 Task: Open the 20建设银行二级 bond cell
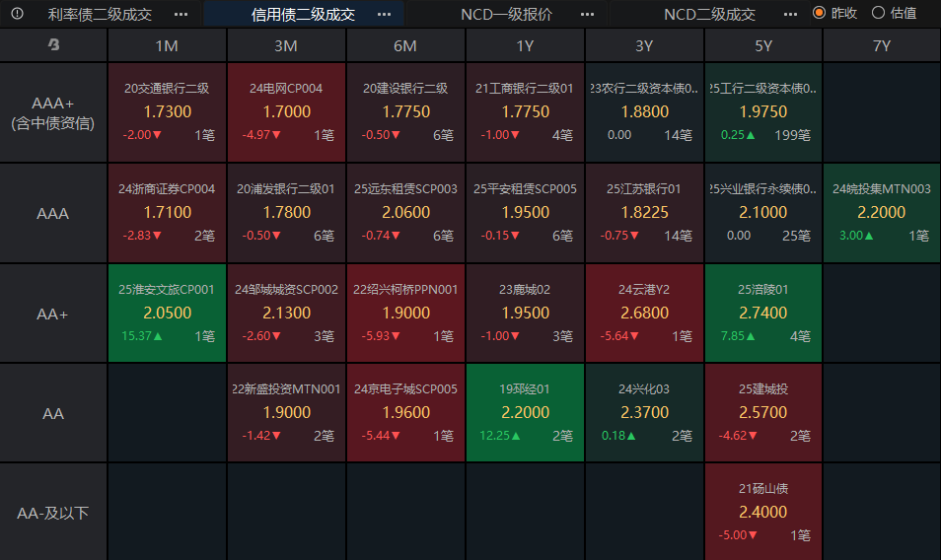point(405,112)
